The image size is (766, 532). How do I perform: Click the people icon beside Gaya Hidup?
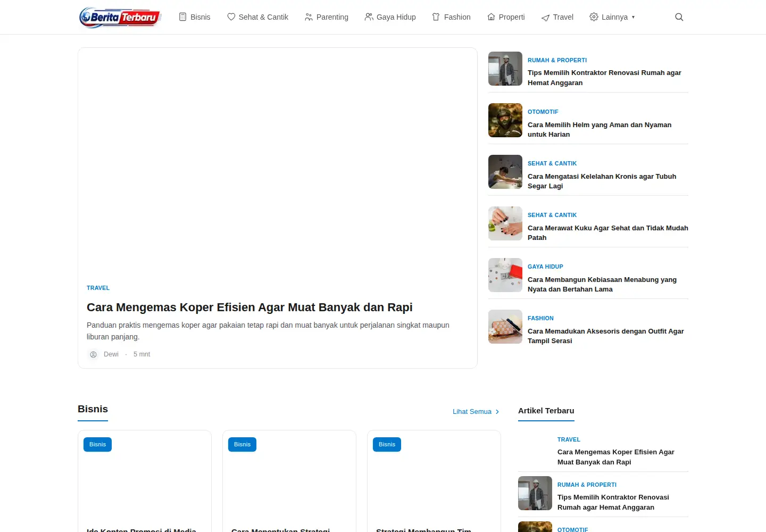click(369, 17)
